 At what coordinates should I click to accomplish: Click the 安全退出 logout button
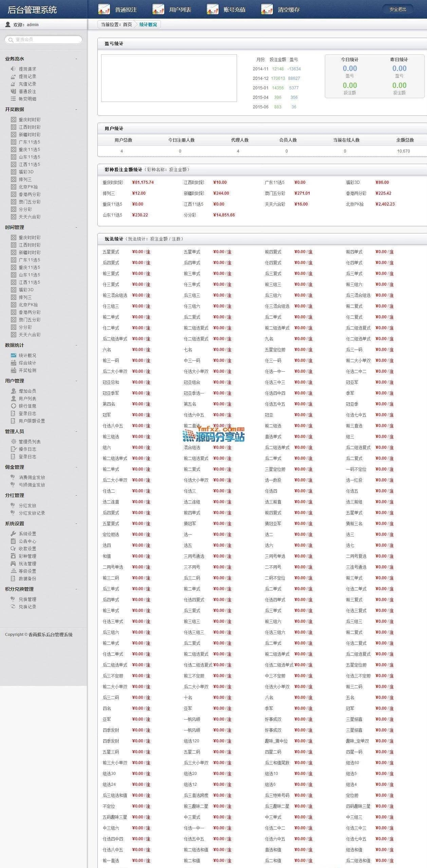pyautogui.click(x=397, y=10)
